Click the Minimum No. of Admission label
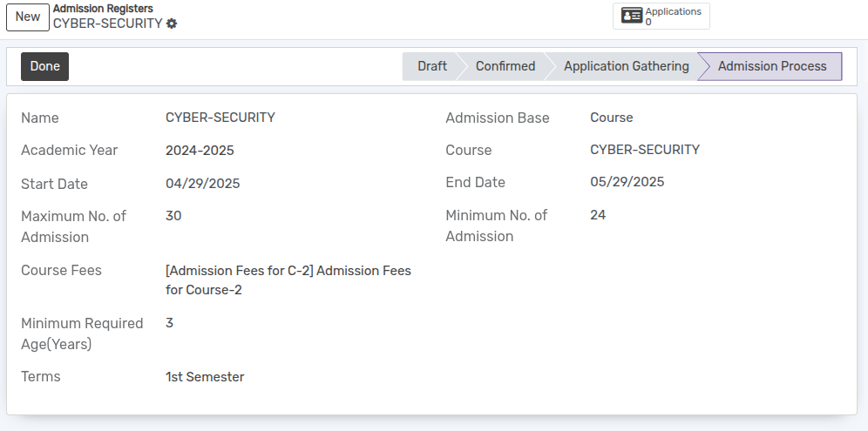Image resolution: width=868 pixels, height=431 pixels. [x=497, y=226]
